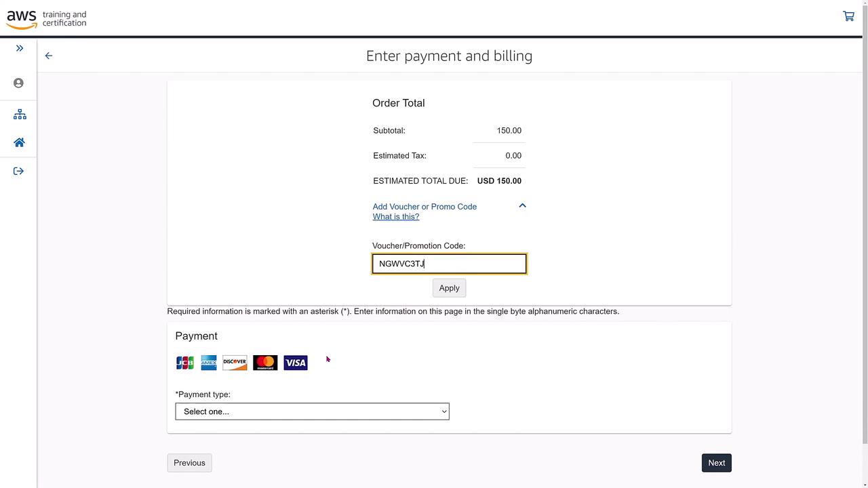Collapse the voucher section chevron
The image size is (868, 488).
pyautogui.click(x=522, y=205)
